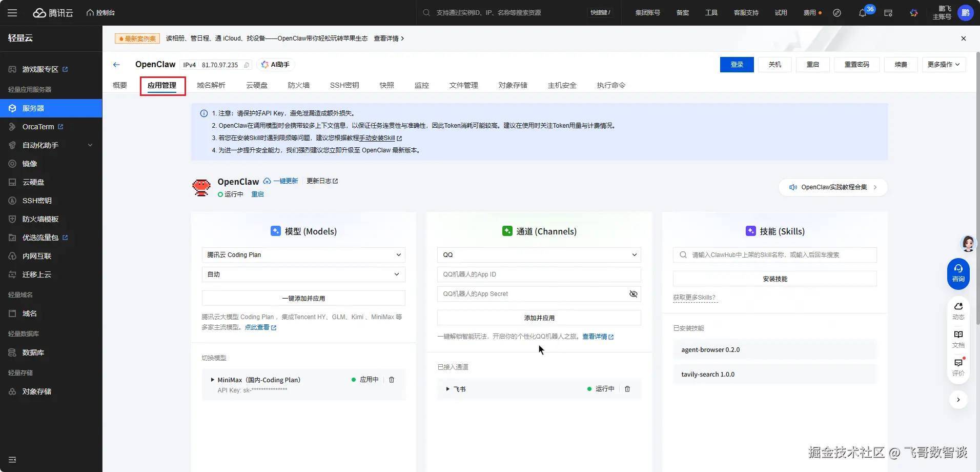The height and width of the screenshot is (472, 980).
Task: Click the 通道 (Channels) section icon
Action: [x=507, y=231]
